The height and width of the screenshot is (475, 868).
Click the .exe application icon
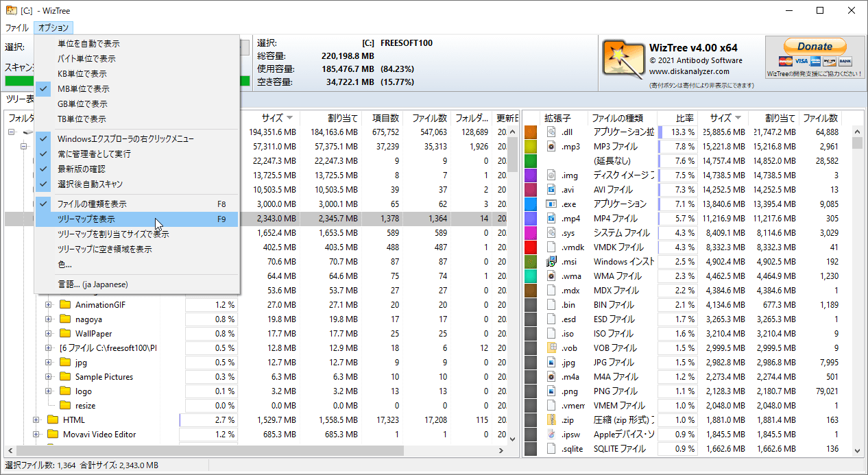(x=551, y=204)
